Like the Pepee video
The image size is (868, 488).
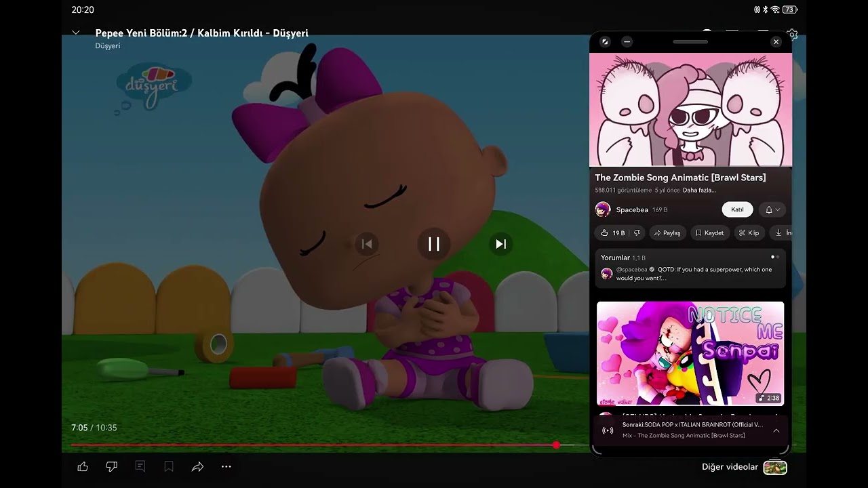tap(83, 466)
